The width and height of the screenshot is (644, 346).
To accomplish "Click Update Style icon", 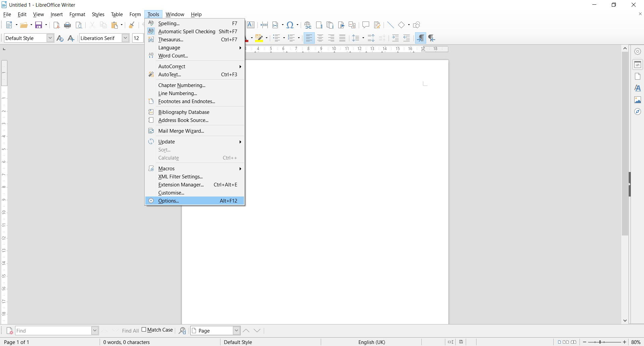I will tap(60, 38).
